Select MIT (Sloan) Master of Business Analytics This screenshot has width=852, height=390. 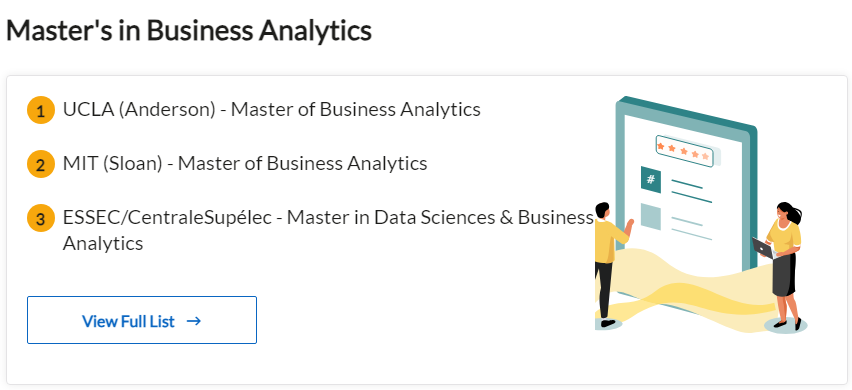245,163
